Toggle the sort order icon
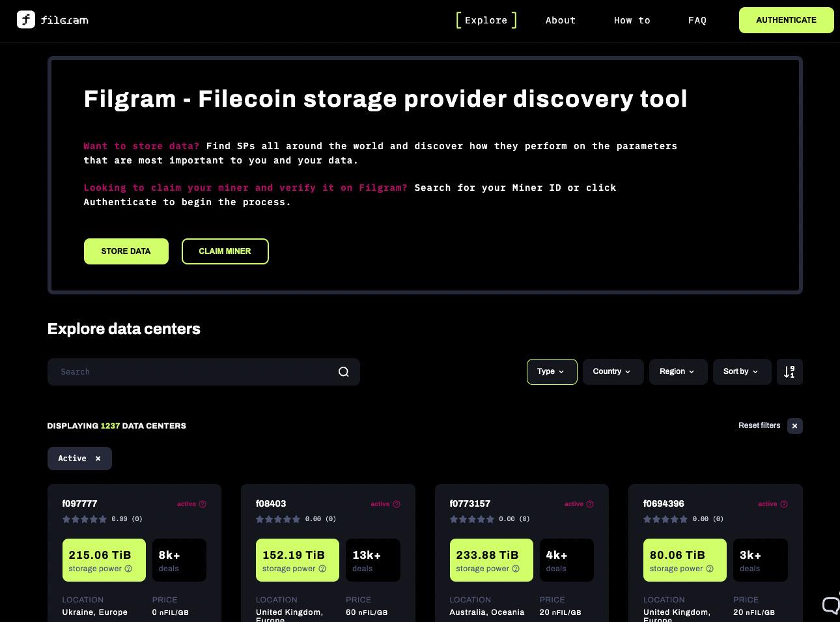 click(x=789, y=372)
